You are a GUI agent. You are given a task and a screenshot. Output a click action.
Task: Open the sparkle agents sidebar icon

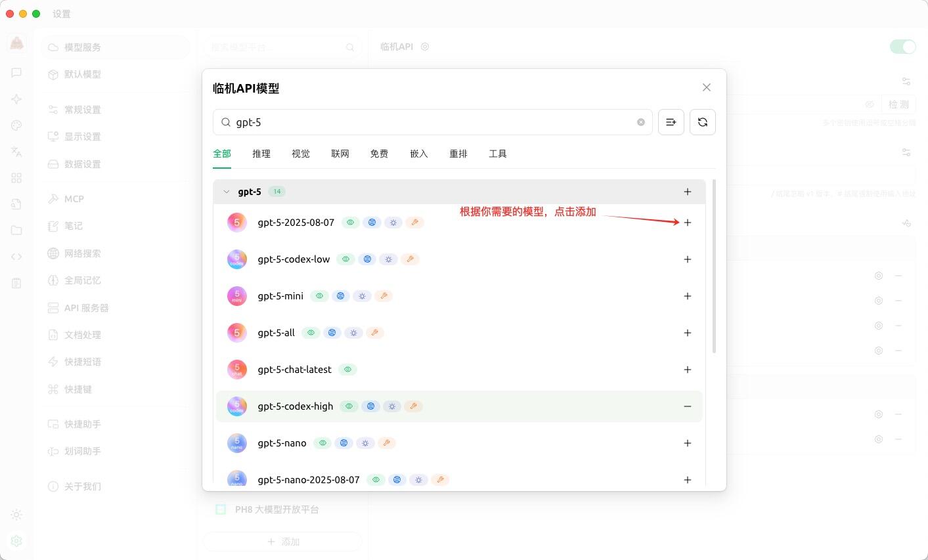(x=16, y=99)
